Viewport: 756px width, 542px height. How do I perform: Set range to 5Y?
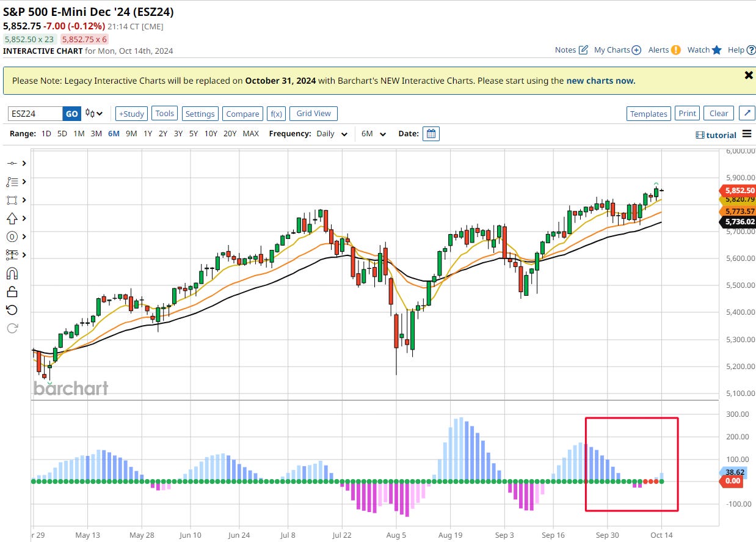coord(194,134)
